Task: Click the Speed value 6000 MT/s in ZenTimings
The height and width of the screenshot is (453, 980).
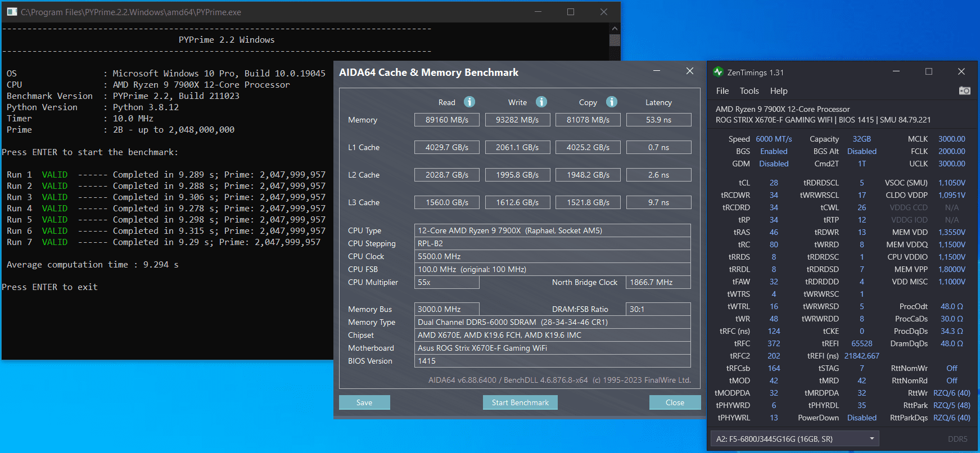Action: [x=774, y=139]
